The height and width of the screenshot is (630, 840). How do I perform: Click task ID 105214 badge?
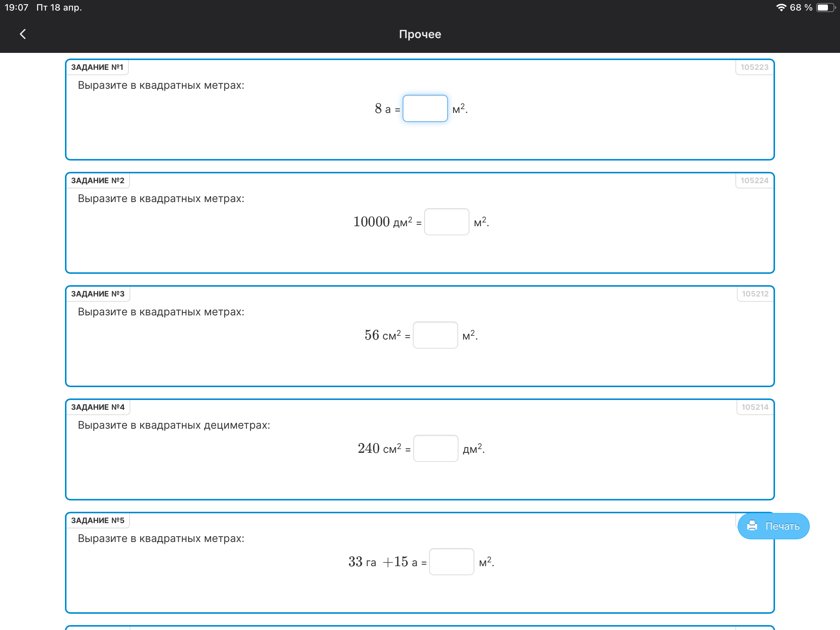point(755,407)
